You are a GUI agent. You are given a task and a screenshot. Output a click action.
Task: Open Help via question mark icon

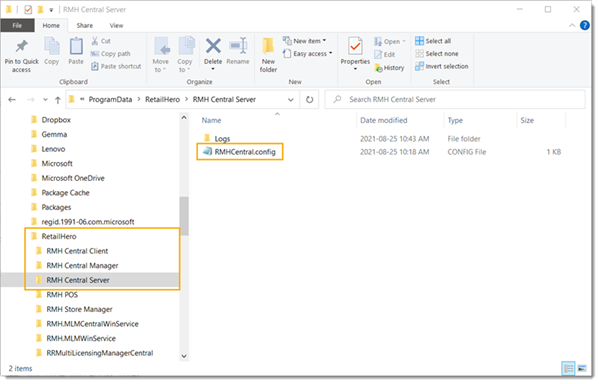click(584, 25)
